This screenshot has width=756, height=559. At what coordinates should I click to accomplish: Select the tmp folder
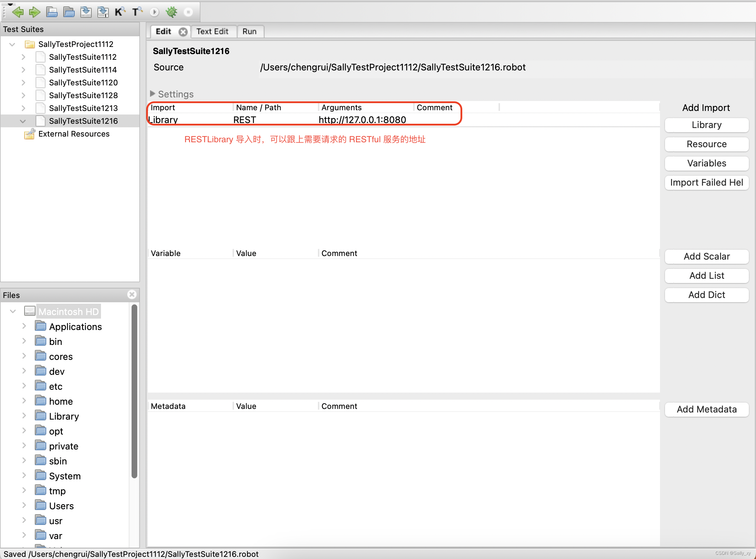click(57, 491)
